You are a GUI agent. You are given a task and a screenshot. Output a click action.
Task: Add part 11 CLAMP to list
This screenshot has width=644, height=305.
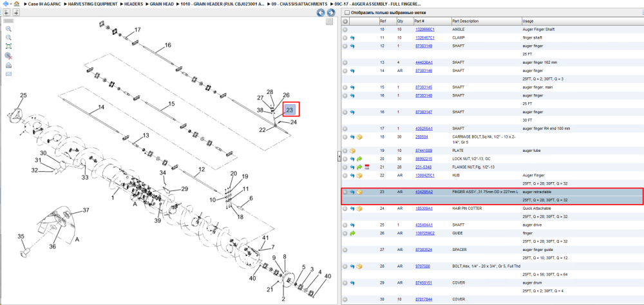[x=345, y=38]
